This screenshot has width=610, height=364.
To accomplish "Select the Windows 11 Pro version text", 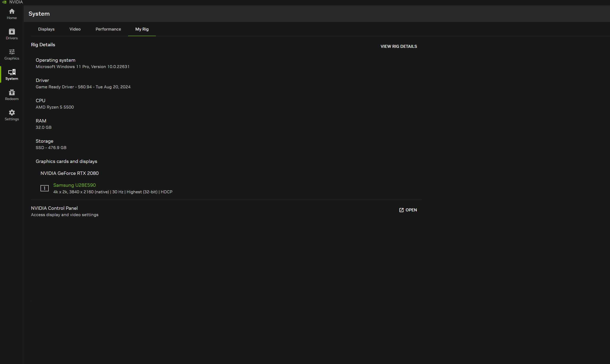I will [82, 67].
